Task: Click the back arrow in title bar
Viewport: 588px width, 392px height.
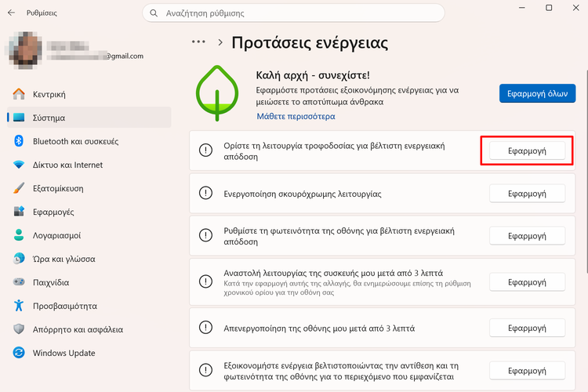Action: (x=11, y=13)
